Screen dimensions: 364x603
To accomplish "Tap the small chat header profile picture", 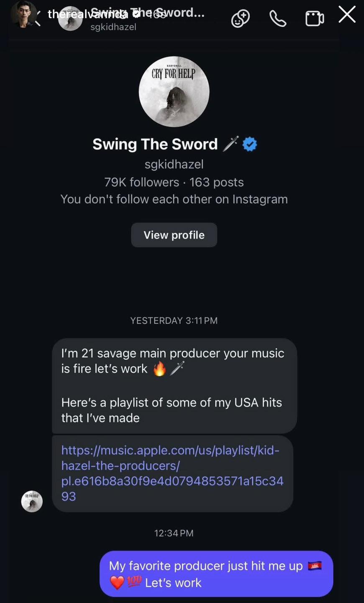I will (x=70, y=19).
